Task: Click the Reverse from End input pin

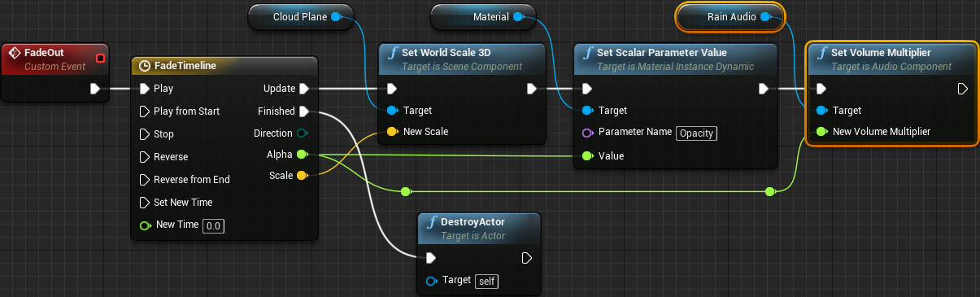Action: tap(145, 180)
